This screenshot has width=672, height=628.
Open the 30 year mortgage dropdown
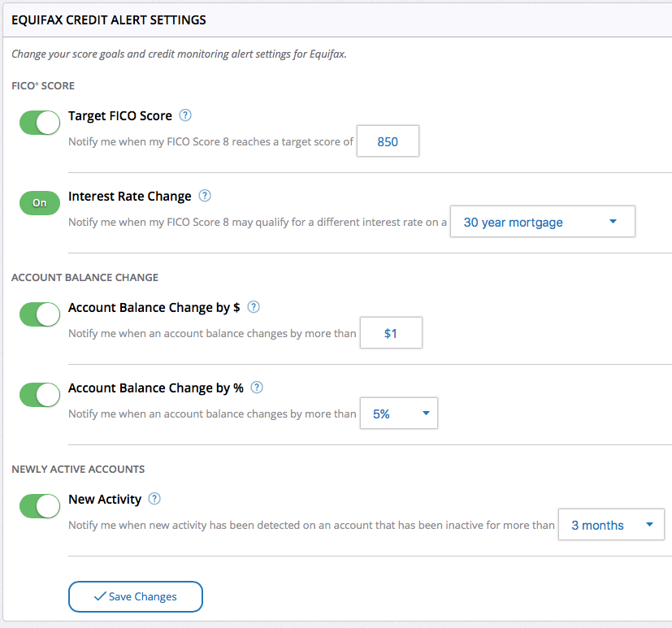(x=542, y=221)
